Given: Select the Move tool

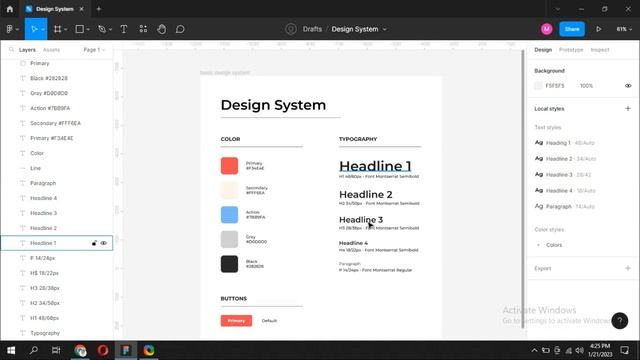Looking at the screenshot, I should click(x=34, y=29).
